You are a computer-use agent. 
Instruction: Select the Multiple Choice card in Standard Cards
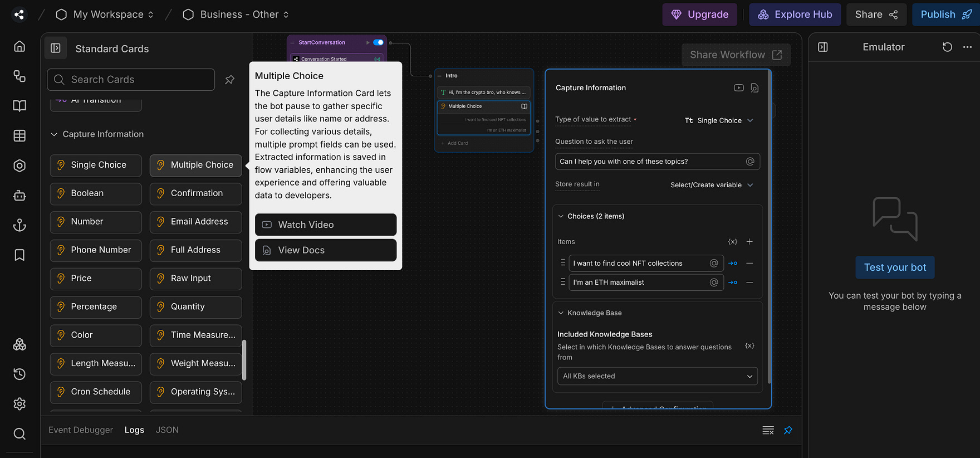(196, 165)
